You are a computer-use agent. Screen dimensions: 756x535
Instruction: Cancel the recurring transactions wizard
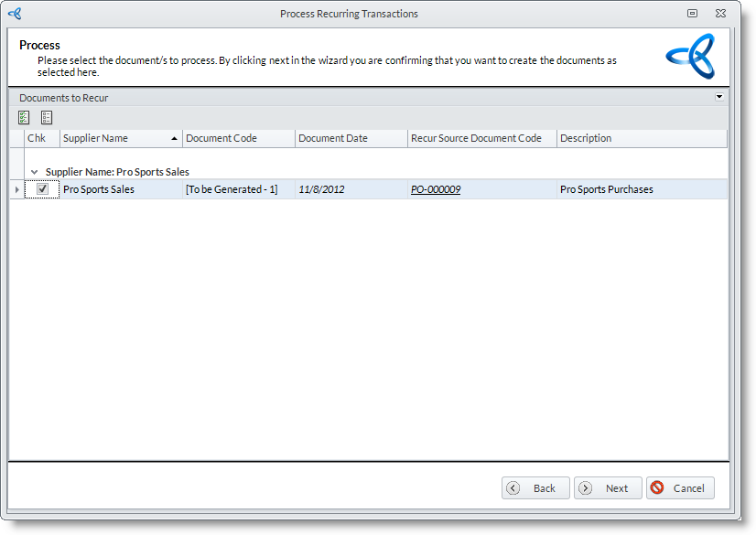[x=679, y=488]
